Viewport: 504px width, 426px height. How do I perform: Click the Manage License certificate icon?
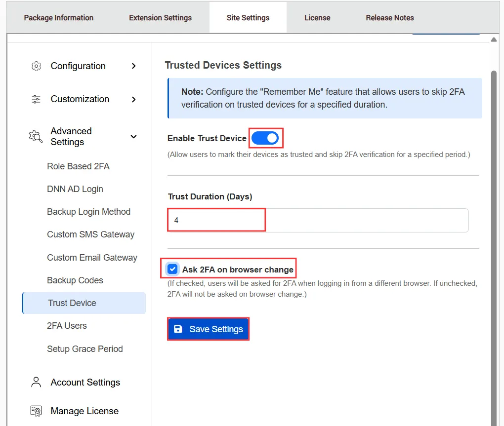(x=36, y=411)
